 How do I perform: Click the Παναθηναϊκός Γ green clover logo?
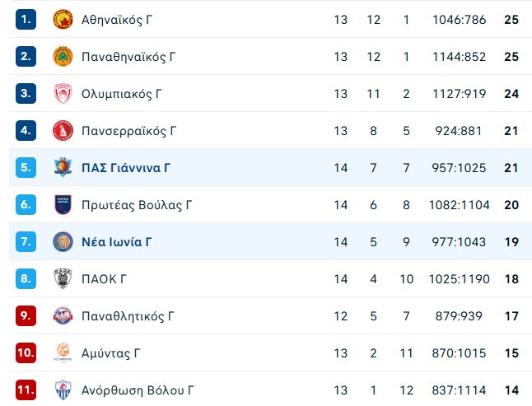63,57
